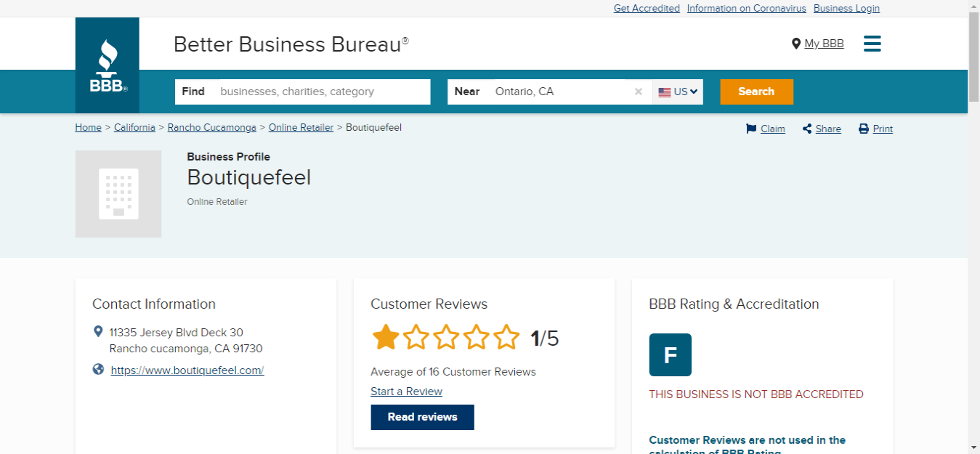Click the website globe icon

click(99, 370)
